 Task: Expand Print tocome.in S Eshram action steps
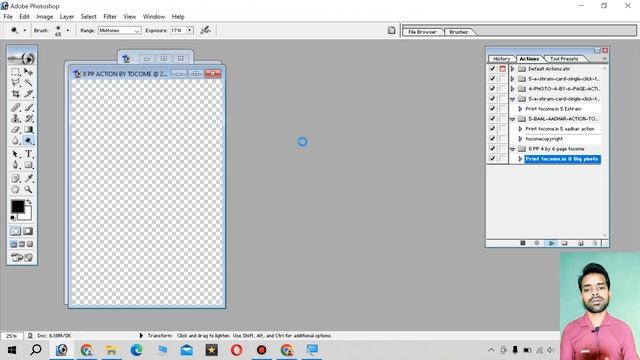(520, 109)
